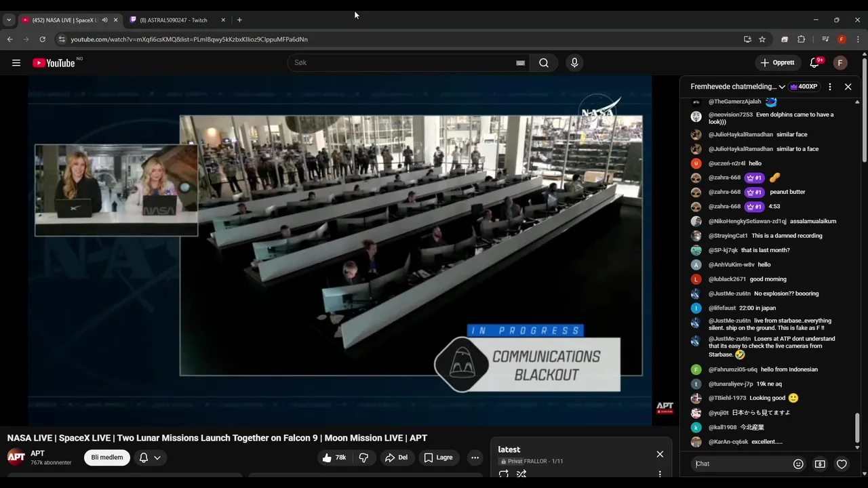Screen dimensions: 868x488
Task: Click the Privat FRALLOR playlist subtitle
Action: (x=532, y=462)
